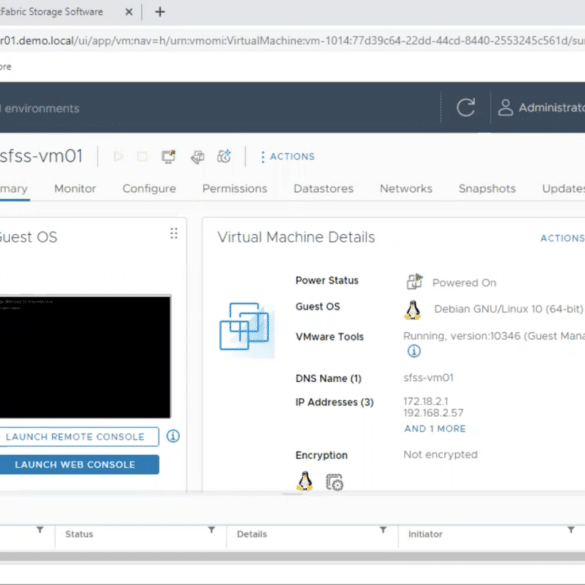Click the Debian Linux penguin icon

[x=413, y=310]
